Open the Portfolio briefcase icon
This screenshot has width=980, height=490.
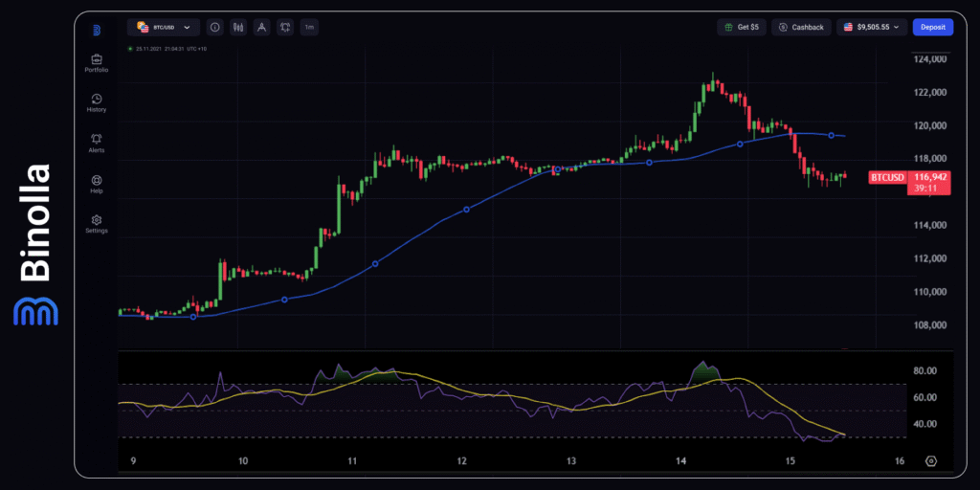coord(97,59)
